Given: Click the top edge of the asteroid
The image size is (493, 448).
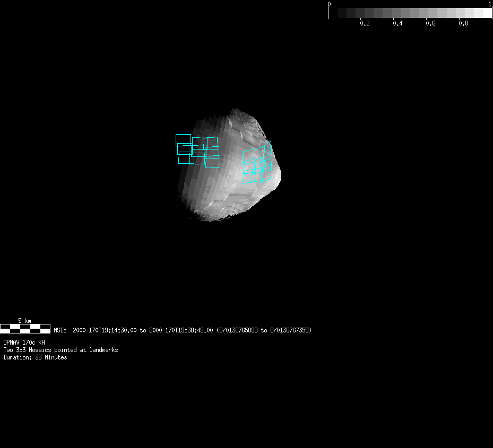Looking at the screenshot, I should point(233,112).
